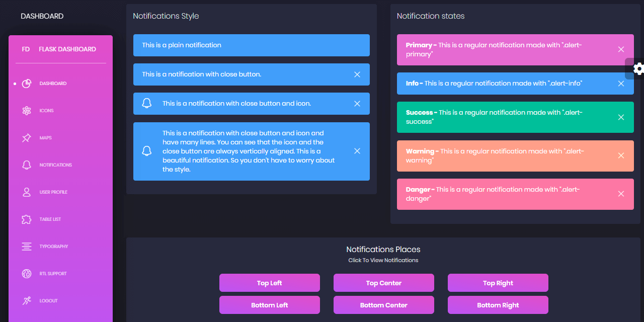Click the puzzle piece Table List icon
This screenshot has width=644, height=322.
pyautogui.click(x=27, y=219)
